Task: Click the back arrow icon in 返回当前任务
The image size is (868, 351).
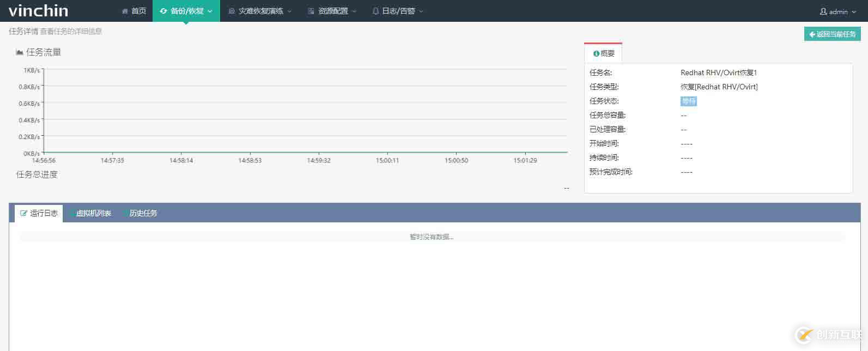Action: 812,34
